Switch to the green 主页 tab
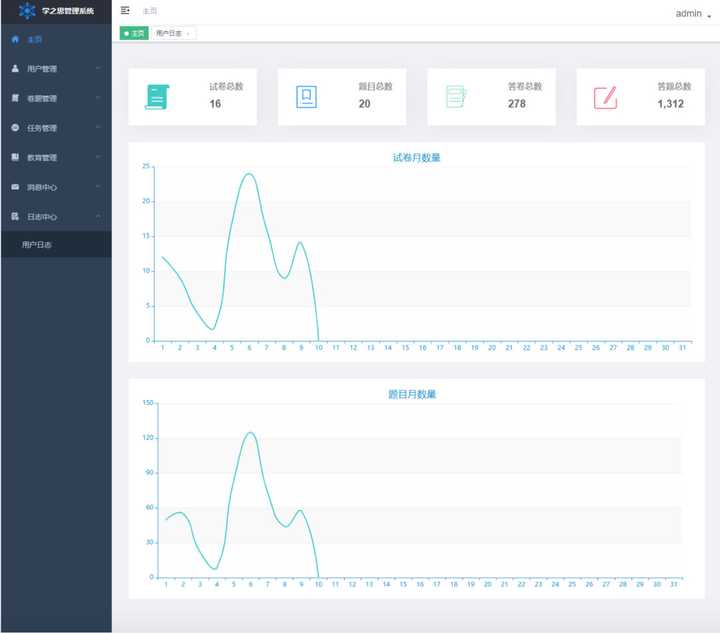The height and width of the screenshot is (633, 720). (x=134, y=33)
